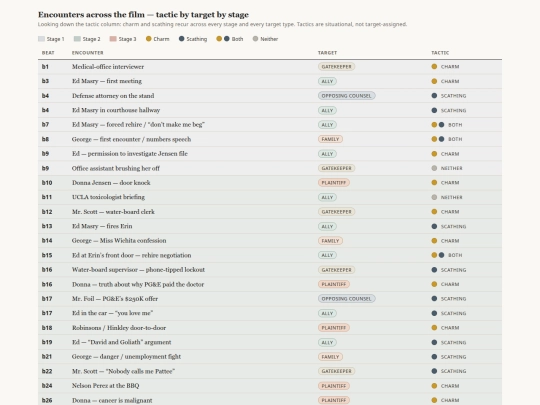The width and height of the screenshot is (540, 405).
Task: Click charm dot for Donna truth about PG&E
Action: tap(434, 284)
